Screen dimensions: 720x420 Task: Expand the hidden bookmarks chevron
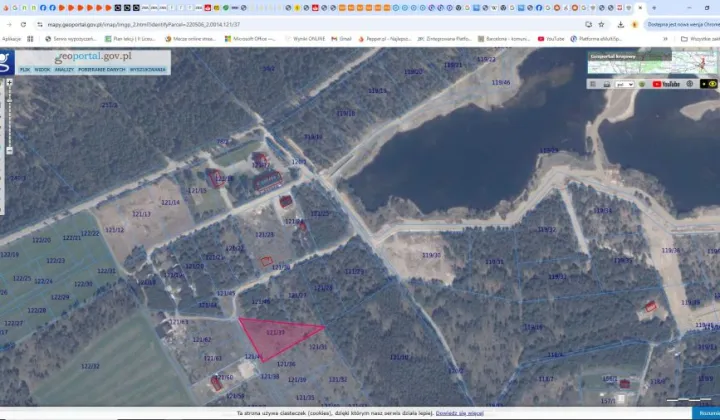click(665, 39)
